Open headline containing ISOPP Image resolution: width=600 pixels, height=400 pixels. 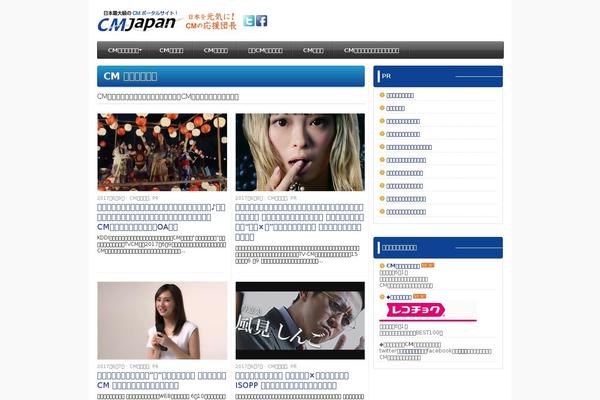(292, 380)
